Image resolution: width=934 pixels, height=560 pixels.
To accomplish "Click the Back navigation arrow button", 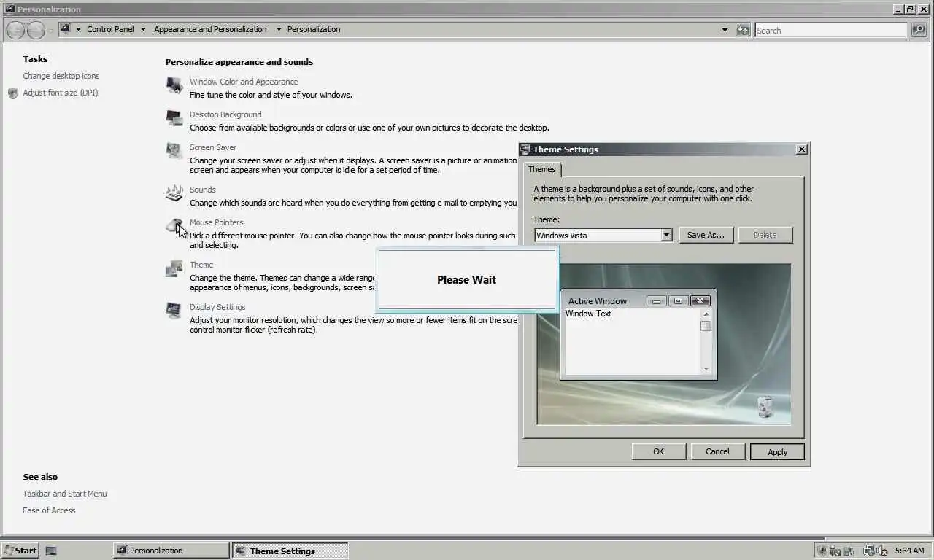I will click(15, 30).
